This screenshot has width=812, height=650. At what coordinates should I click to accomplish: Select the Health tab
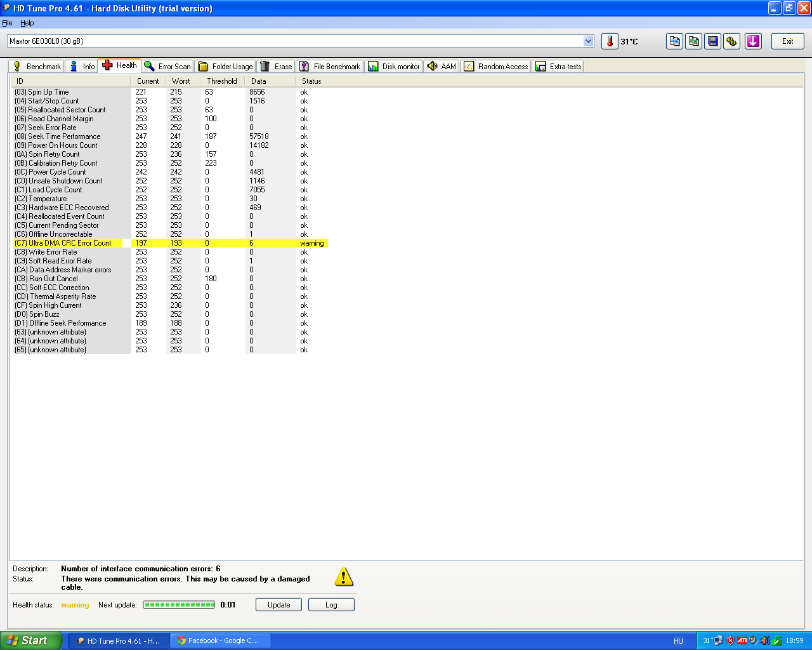(119, 65)
